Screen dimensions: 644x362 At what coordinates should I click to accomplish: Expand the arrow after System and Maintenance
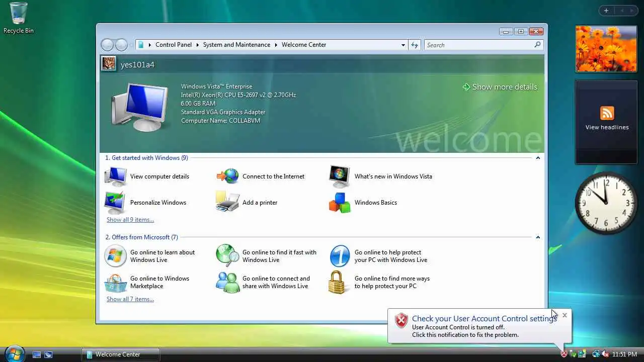pos(276,45)
